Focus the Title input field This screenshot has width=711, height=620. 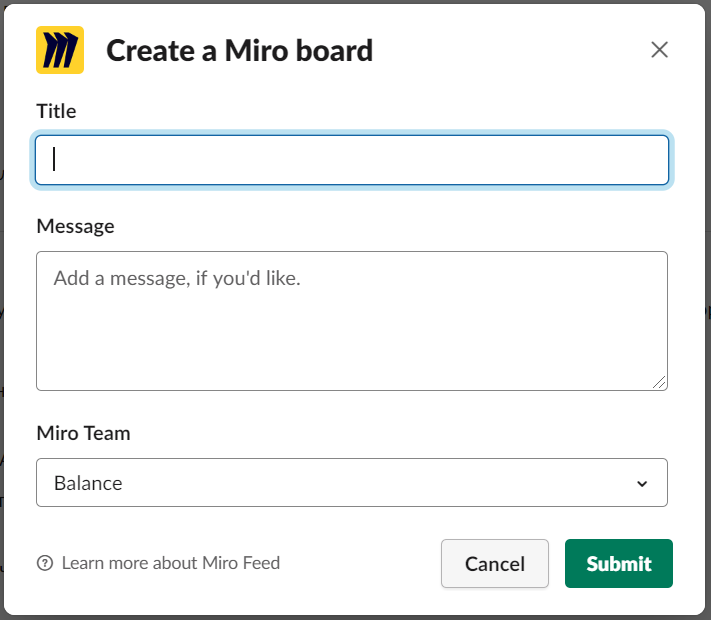tap(351, 160)
